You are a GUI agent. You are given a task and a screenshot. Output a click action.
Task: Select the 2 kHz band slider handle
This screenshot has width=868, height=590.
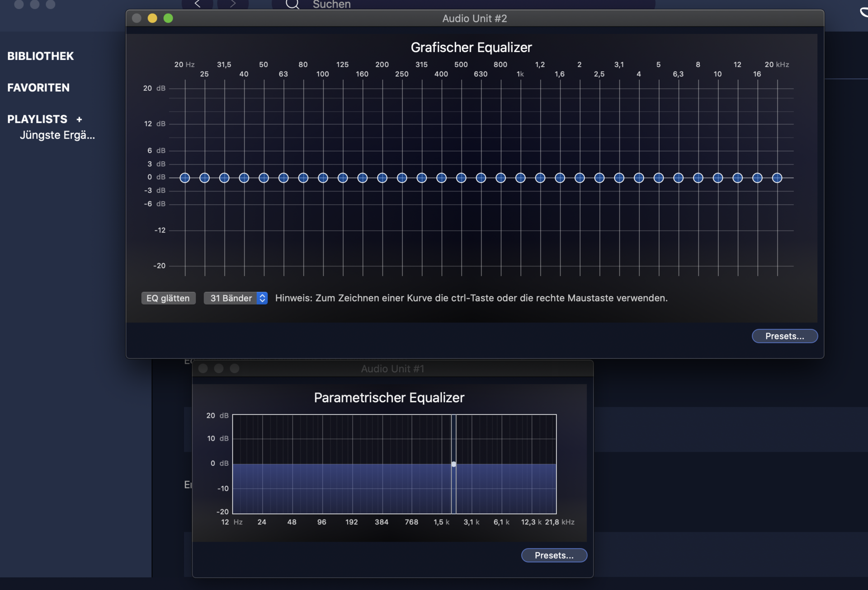580,178
